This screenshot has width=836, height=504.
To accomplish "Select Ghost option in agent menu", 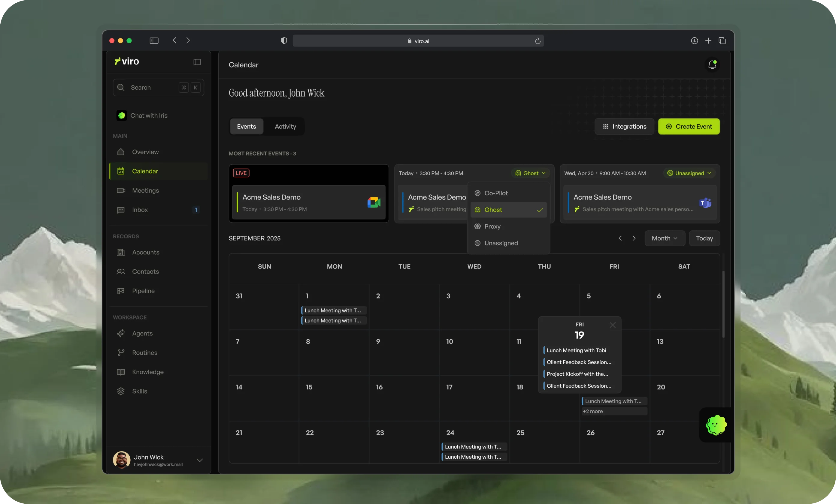I will [508, 210].
